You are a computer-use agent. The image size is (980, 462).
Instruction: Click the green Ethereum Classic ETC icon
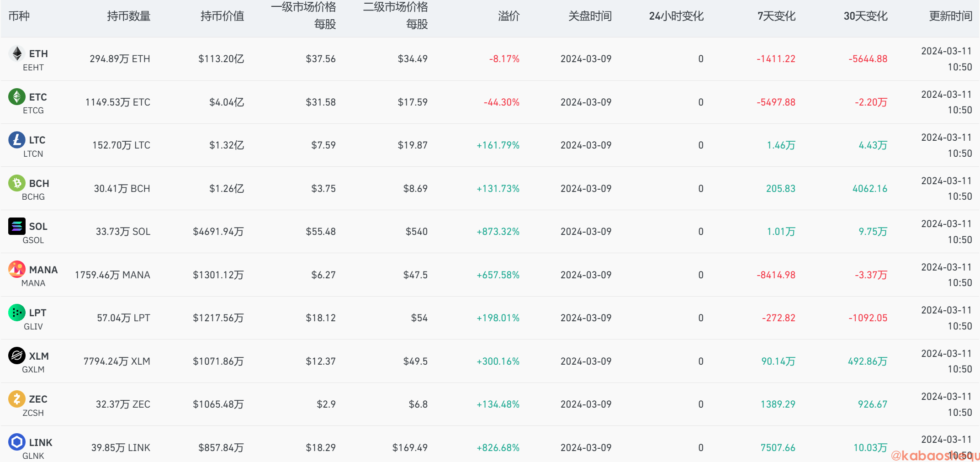click(17, 97)
